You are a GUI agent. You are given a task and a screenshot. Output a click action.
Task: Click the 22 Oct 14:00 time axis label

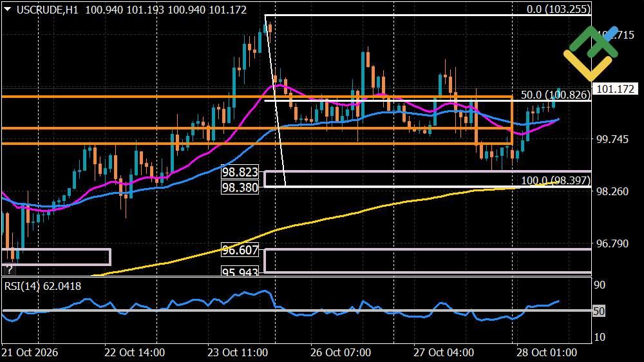tap(135, 352)
